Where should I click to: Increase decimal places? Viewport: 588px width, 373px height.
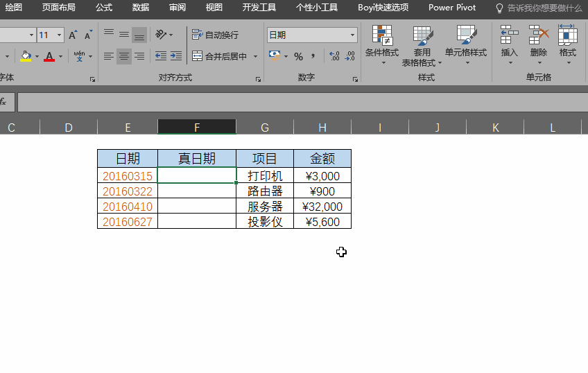pyautogui.click(x=334, y=57)
